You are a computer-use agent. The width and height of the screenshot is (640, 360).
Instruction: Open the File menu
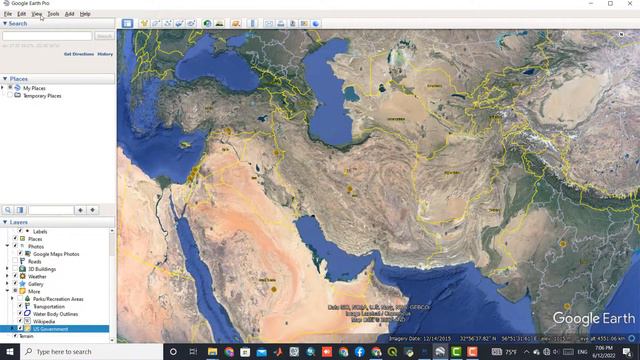point(8,14)
